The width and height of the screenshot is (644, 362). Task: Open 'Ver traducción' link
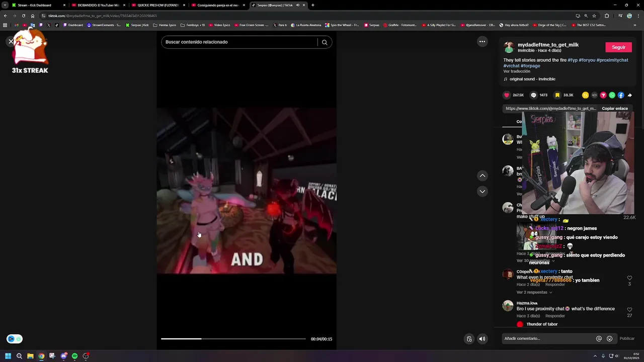(517, 71)
